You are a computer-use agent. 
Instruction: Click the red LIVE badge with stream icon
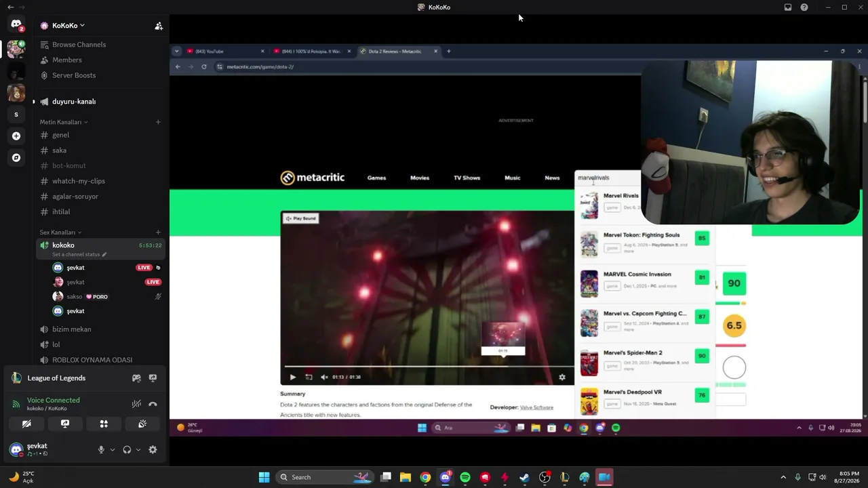144,268
